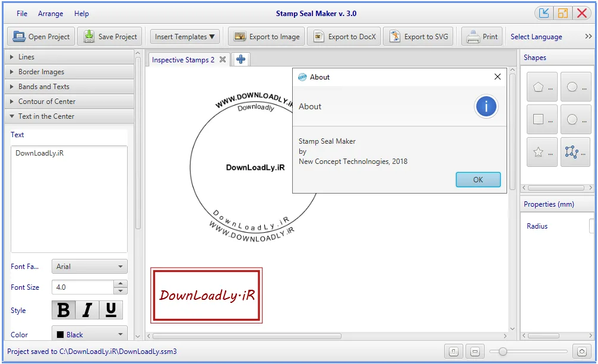The width and height of the screenshot is (598, 364).
Task: Click the window shrink arrow icon
Action: click(544, 13)
